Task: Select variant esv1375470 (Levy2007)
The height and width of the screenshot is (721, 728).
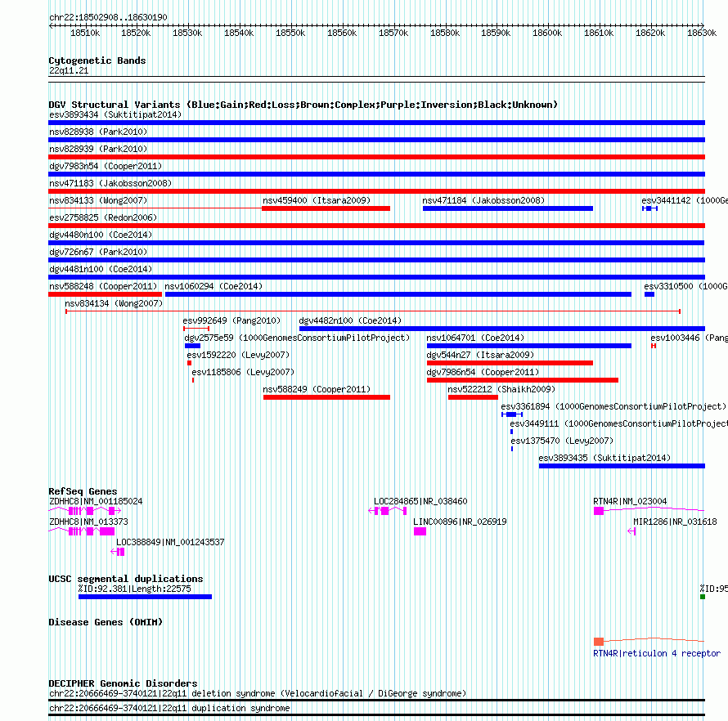Action: click(562, 441)
